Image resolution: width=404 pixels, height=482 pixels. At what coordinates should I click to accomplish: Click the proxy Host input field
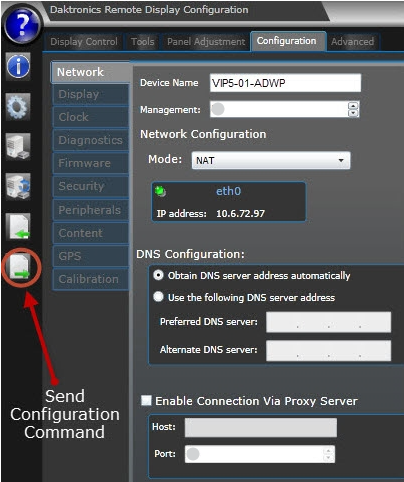pos(261,427)
